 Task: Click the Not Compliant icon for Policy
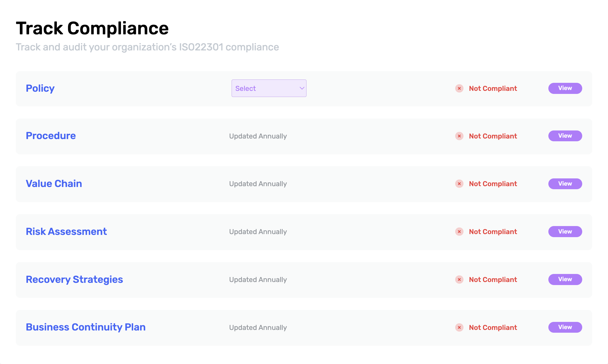click(459, 88)
